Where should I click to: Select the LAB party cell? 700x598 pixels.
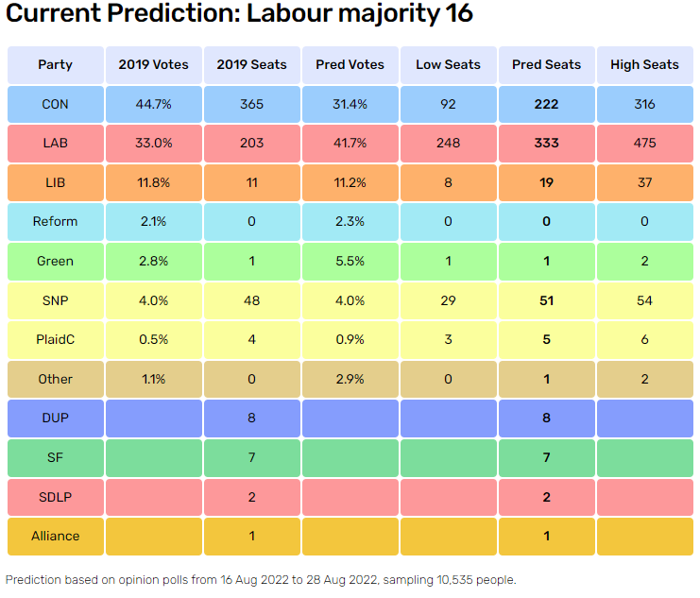[55, 144]
